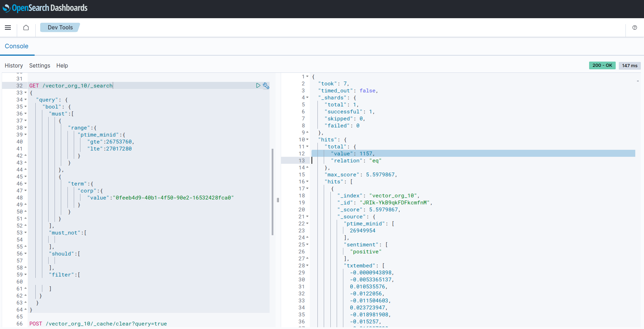Collapse the "ptime_minid" block at line 39
The height and width of the screenshot is (329, 644).
[26, 135]
